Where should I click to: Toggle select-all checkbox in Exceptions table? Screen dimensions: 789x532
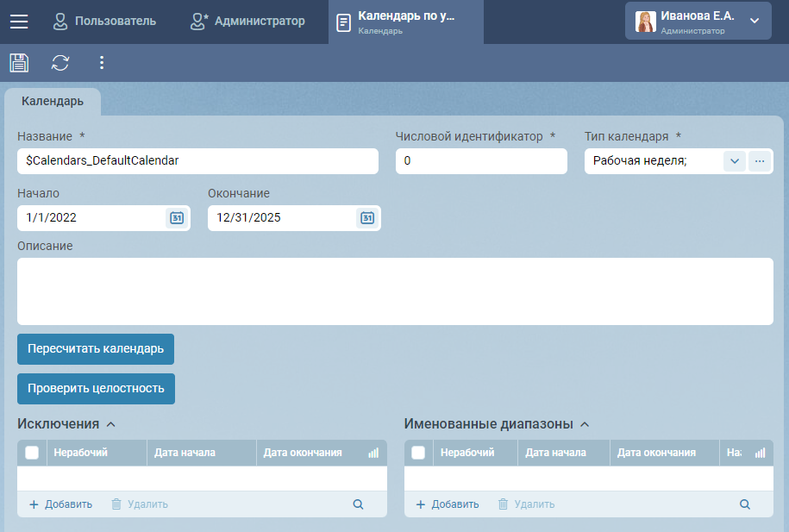[x=32, y=453]
